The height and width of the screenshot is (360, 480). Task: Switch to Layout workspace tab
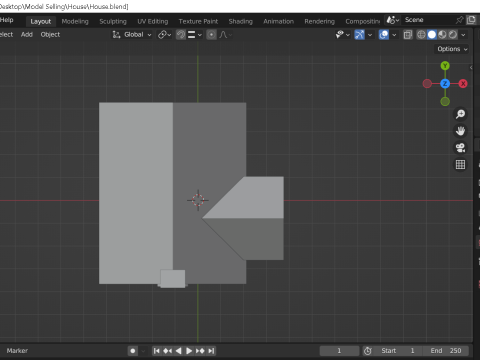(x=41, y=21)
